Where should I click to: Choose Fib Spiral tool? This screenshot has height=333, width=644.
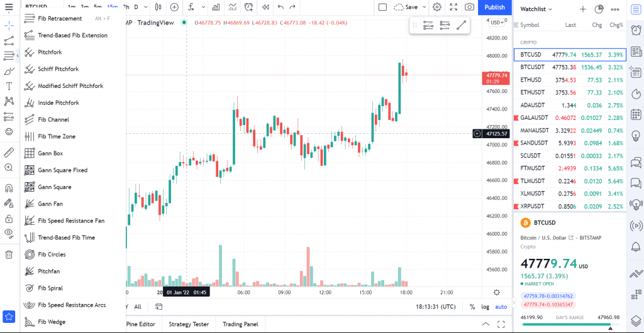[73, 288]
